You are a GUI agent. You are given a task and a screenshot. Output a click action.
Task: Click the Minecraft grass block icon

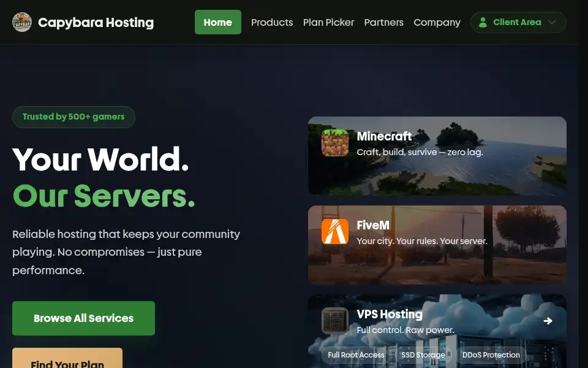pos(335,143)
